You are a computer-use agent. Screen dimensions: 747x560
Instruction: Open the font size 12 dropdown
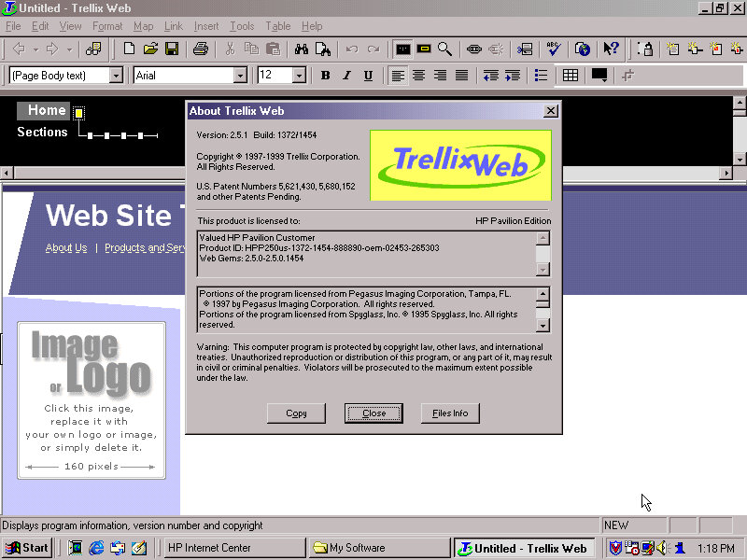[299, 76]
